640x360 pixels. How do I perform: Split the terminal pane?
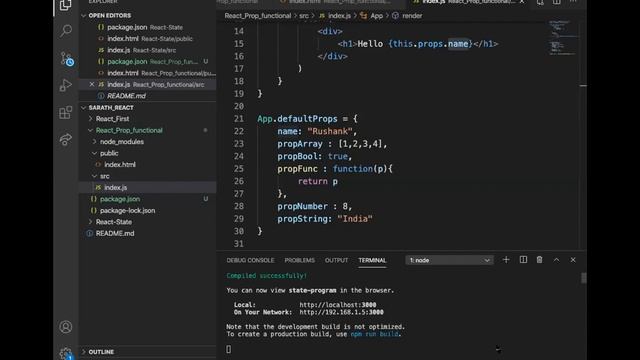point(523,260)
